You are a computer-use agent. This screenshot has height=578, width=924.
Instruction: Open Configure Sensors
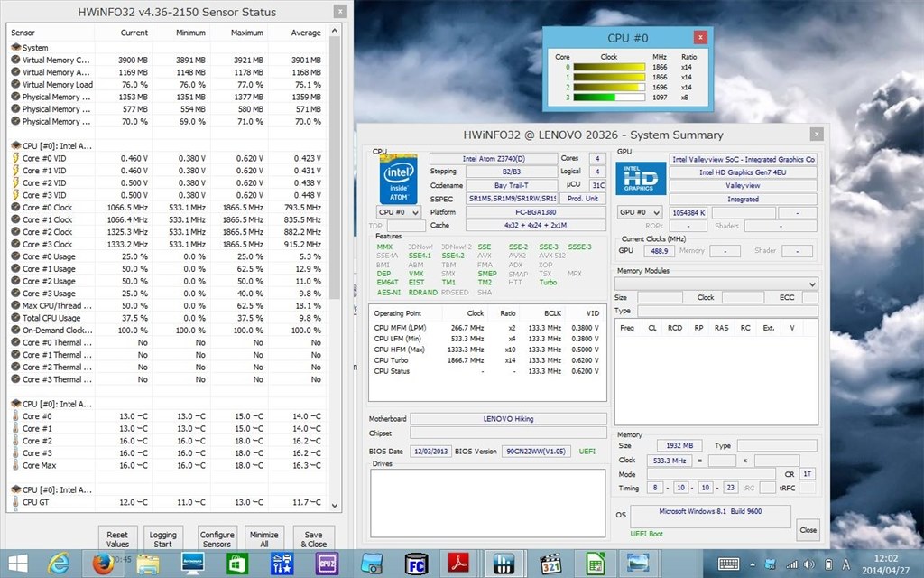click(217, 539)
